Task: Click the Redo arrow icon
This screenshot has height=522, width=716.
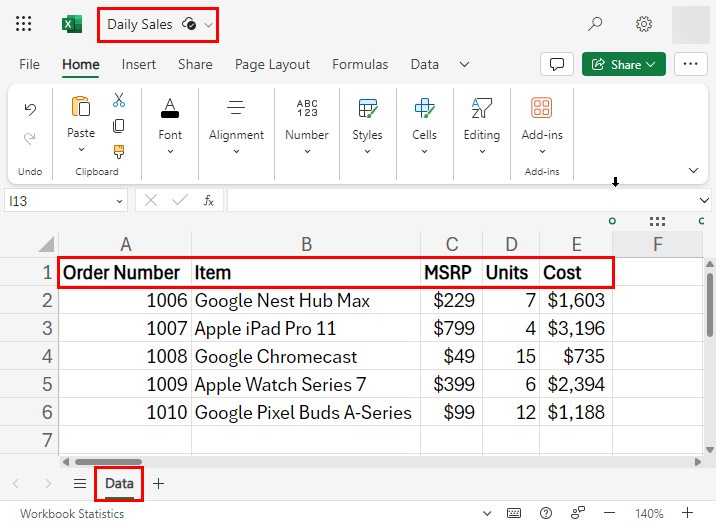Action: (30, 138)
